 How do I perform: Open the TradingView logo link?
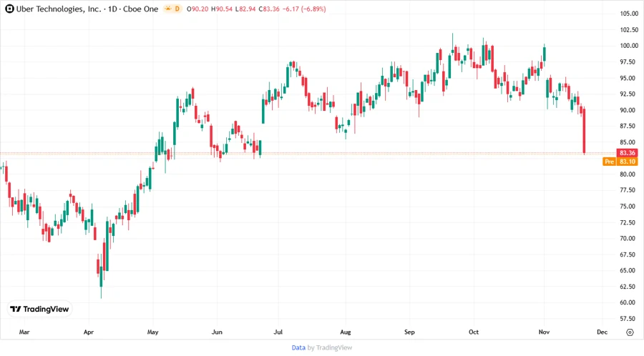tap(40, 309)
